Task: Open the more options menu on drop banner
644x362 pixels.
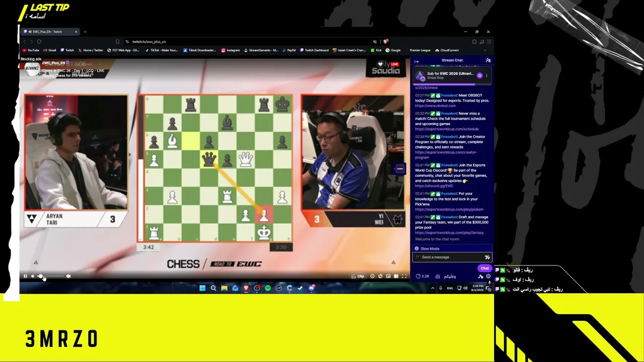Action: click(x=487, y=75)
